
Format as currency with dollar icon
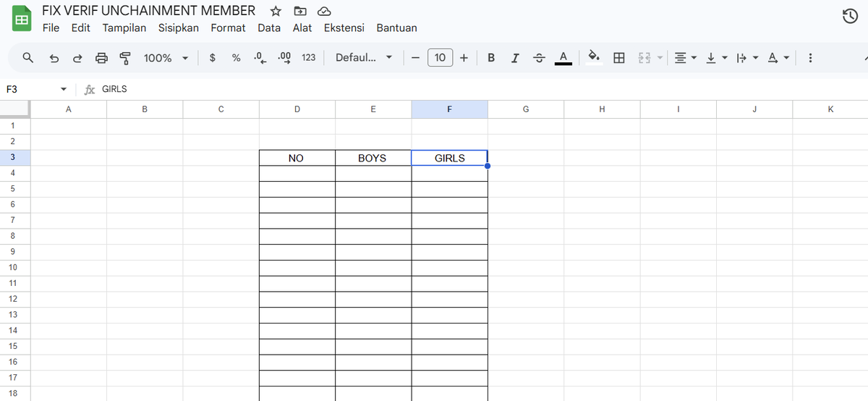point(212,57)
